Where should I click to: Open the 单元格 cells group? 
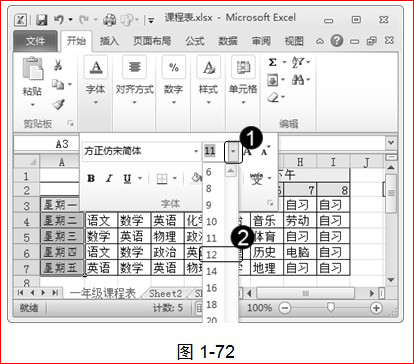243,80
